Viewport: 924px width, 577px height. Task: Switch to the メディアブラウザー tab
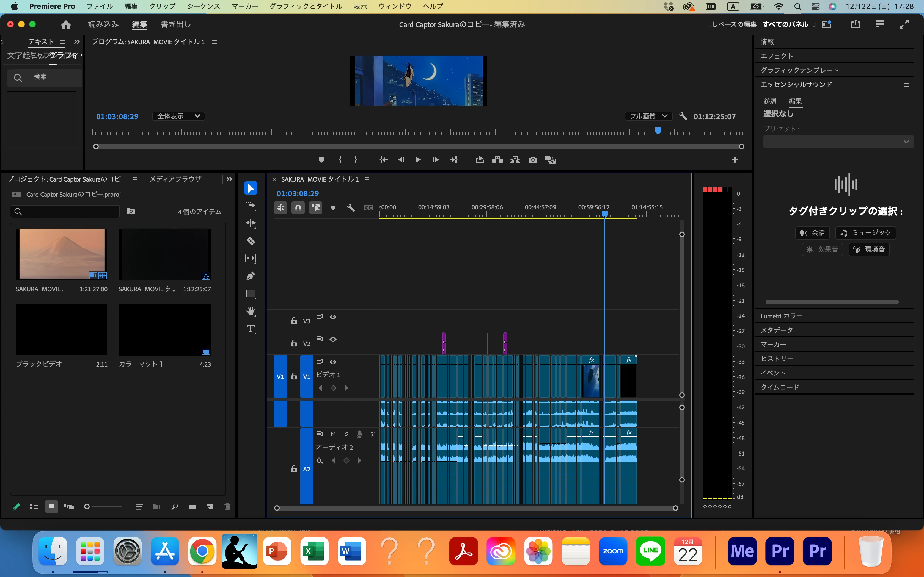pyautogui.click(x=178, y=179)
